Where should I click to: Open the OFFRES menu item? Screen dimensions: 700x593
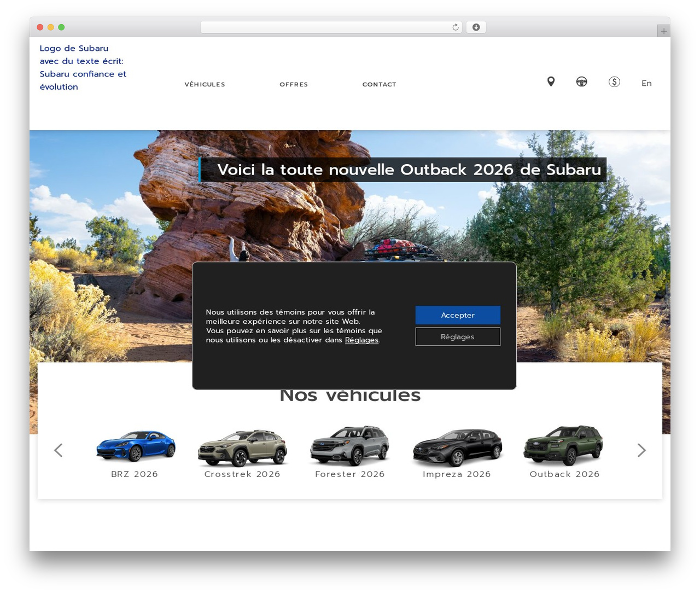294,84
